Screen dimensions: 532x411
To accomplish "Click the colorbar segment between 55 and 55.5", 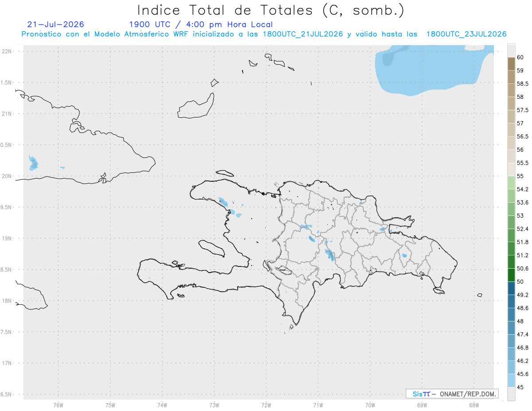I will pos(511,169).
